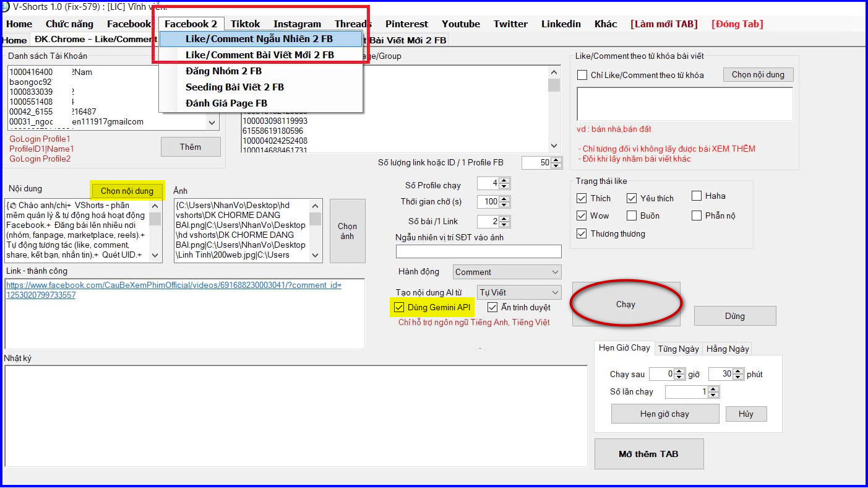Image resolution: width=868 pixels, height=488 pixels.
Task: Click the Danh sách Tài Khoản scroll-down arrow
Action: [213, 123]
